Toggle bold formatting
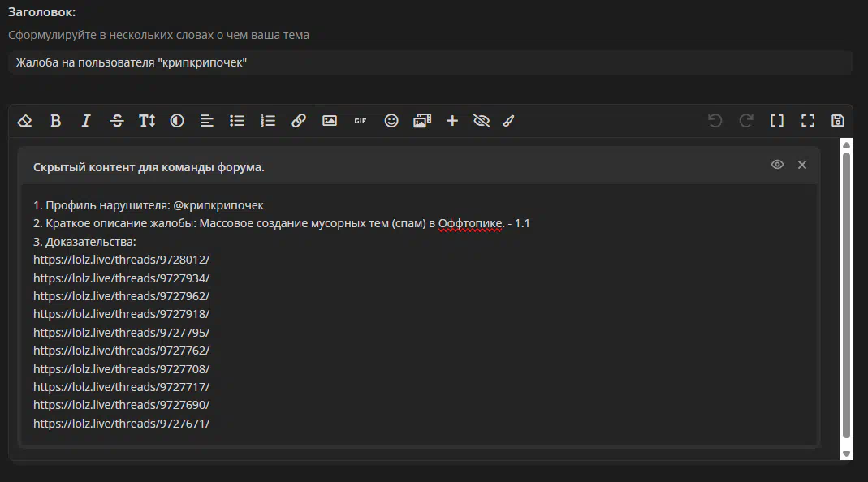This screenshot has width=868, height=482. pos(55,121)
